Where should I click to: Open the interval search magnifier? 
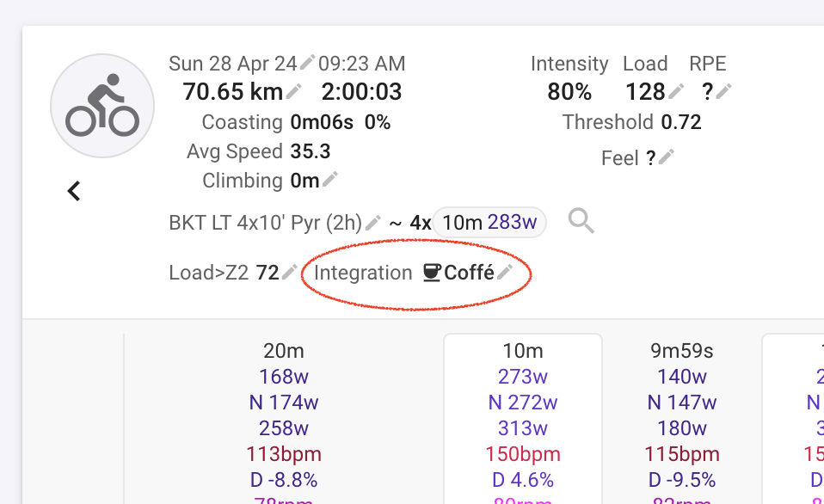tap(581, 221)
